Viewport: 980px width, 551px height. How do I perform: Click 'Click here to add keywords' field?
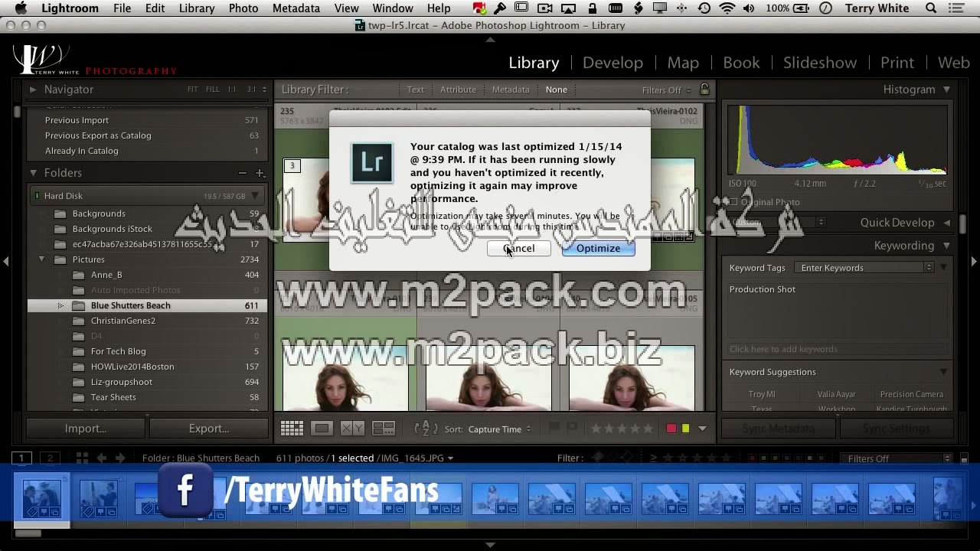[x=836, y=349]
